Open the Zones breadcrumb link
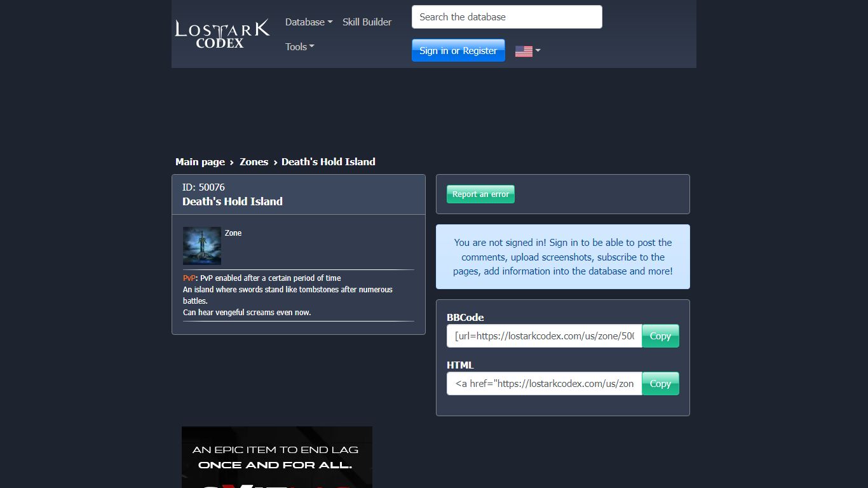Screen dimensions: 868x488 click(254, 162)
